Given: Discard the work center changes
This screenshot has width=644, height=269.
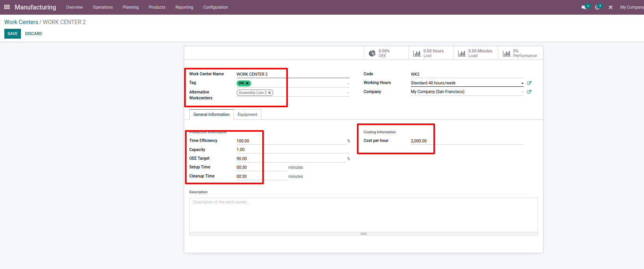Looking at the screenshot, I should [x=34, y=34].
